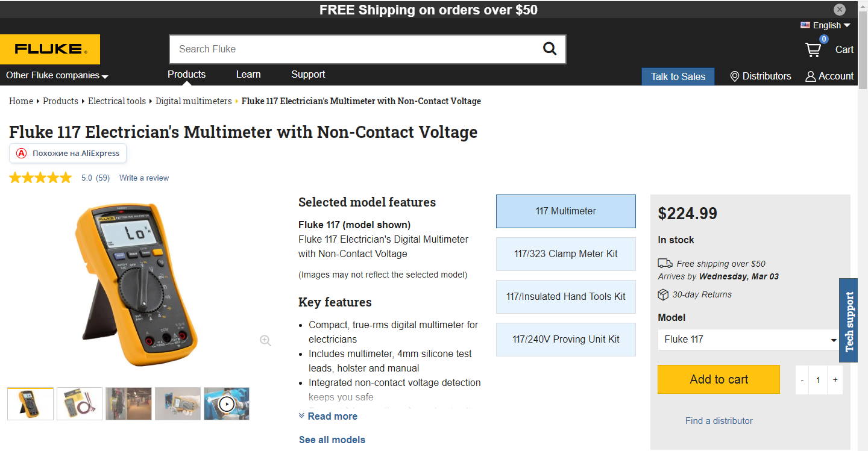Image resolution: width=868 pixels, height=451 pixels.
Task: Click the five-star rating
Action: 40,178
